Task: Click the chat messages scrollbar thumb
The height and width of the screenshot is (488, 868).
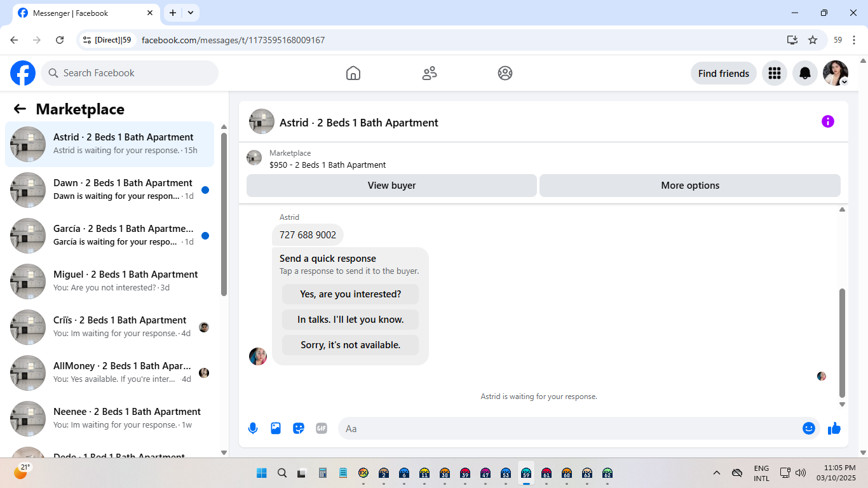Action: click(x=843, y=342)
